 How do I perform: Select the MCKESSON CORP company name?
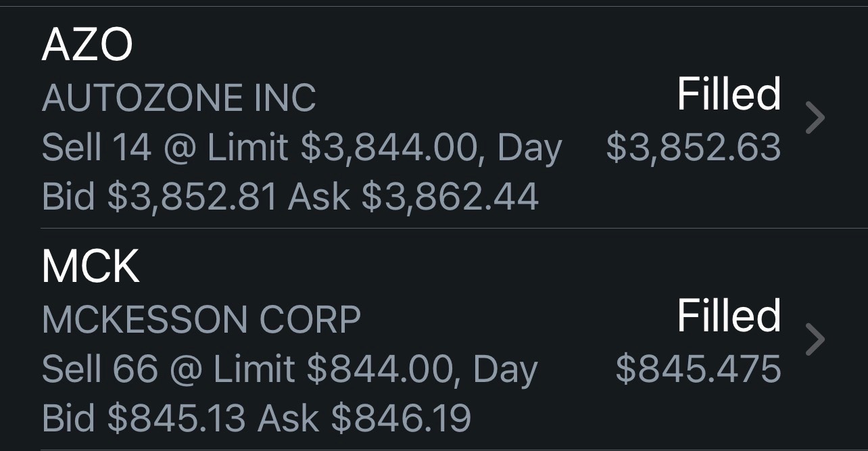point(201,320)
